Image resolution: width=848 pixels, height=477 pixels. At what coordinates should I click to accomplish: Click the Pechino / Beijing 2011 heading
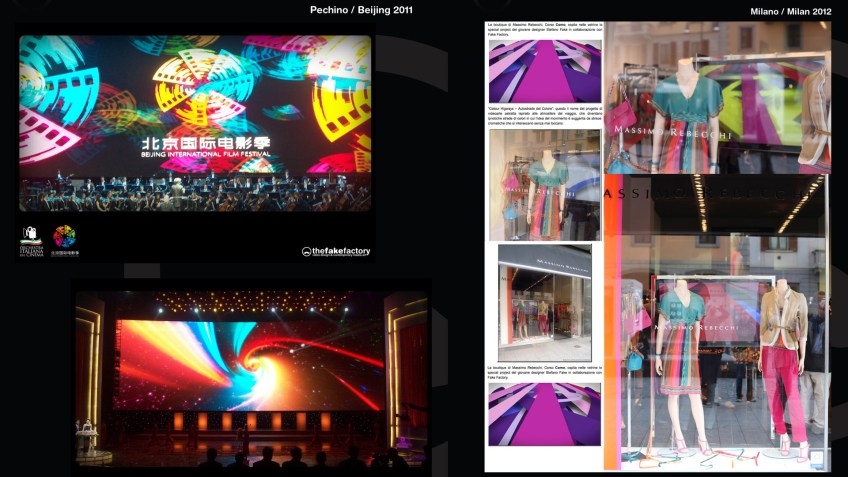point(361,10)
